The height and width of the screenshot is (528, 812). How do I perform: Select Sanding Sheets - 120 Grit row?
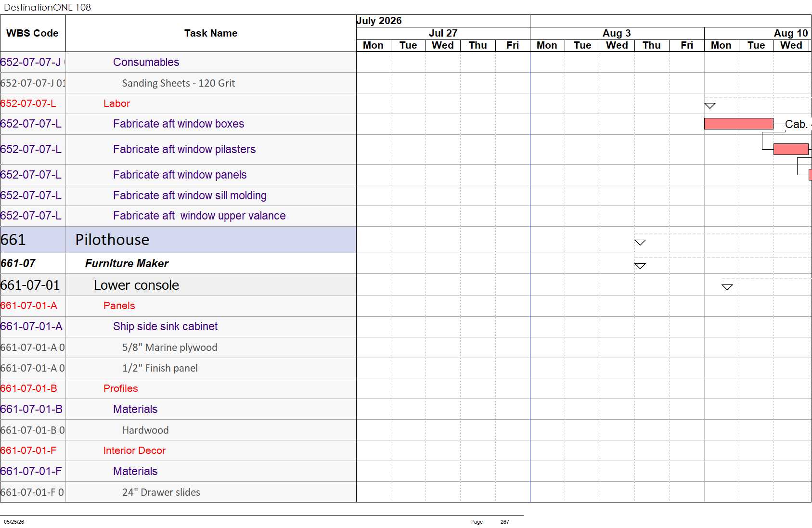[179, 83]
